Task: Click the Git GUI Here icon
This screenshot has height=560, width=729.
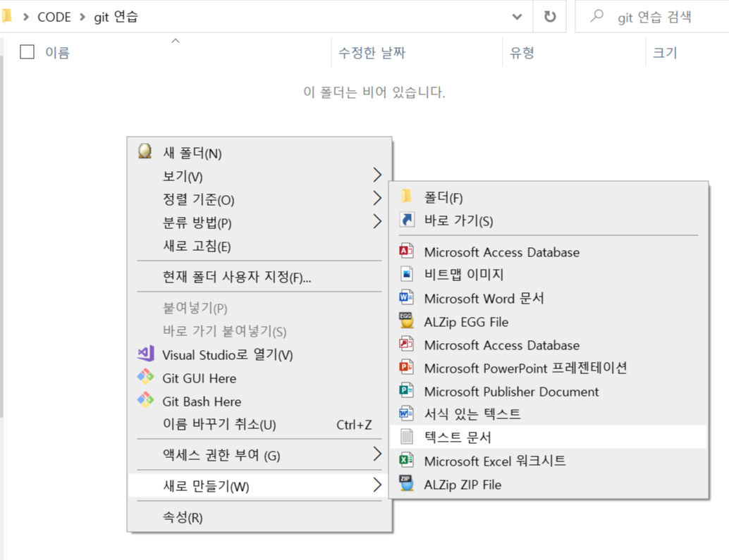Action: pos(145,377)
